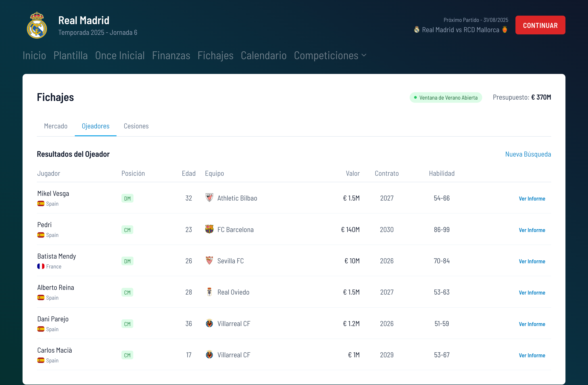Click the Nueva Búsqueda link
The image size is (588, 385).
pyautogui.click(x=528, y=154)
